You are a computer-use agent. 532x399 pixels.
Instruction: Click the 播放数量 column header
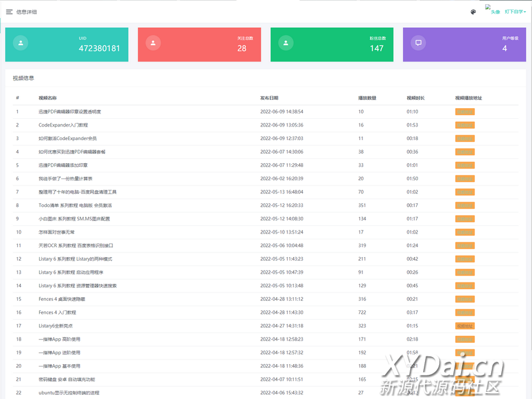[367, 98]
